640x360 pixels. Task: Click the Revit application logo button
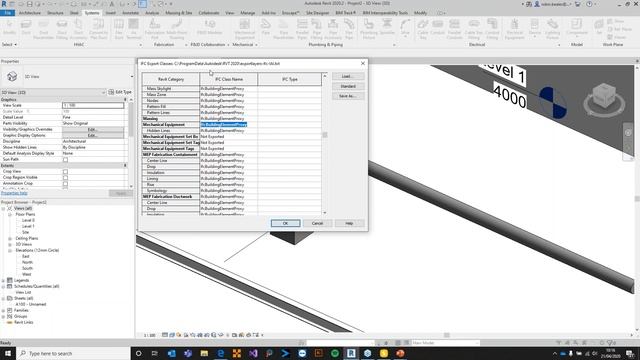[4, 4]
